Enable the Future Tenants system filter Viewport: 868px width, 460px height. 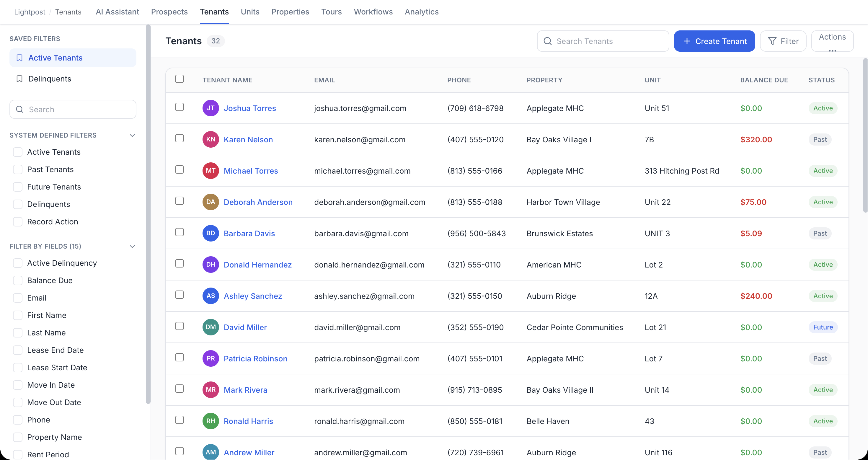17,187
